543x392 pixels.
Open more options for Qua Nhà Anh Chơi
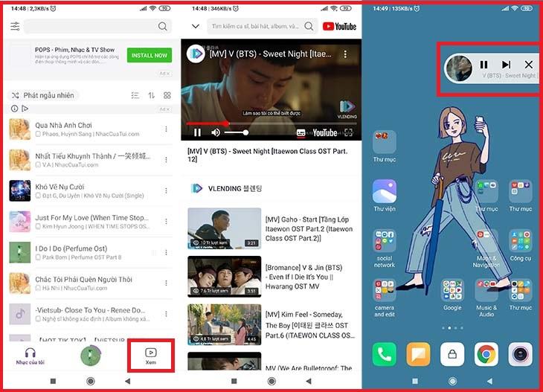[x=166, y=129]
